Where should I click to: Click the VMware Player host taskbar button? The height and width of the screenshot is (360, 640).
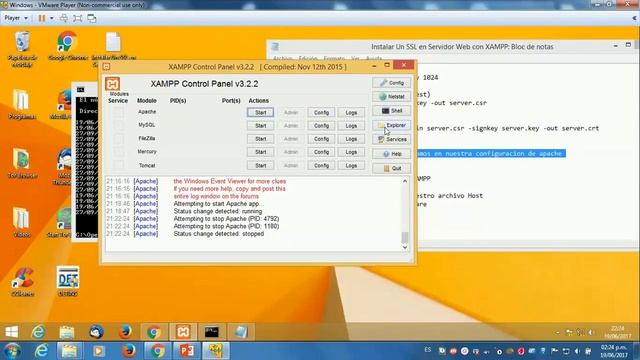(216, 351)
